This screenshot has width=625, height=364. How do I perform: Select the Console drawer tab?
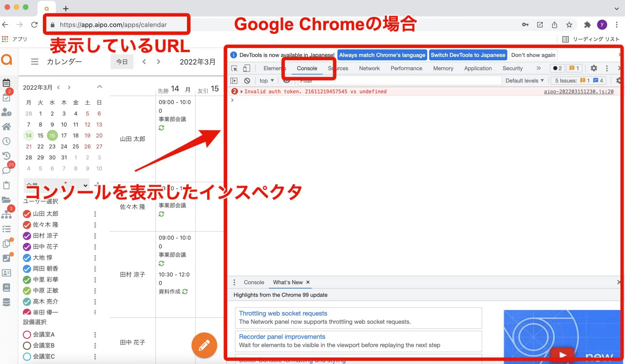point(254,282)
